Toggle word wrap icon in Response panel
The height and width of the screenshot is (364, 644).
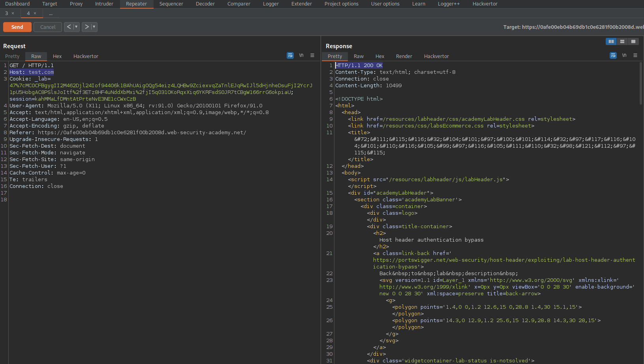[613, 56]
